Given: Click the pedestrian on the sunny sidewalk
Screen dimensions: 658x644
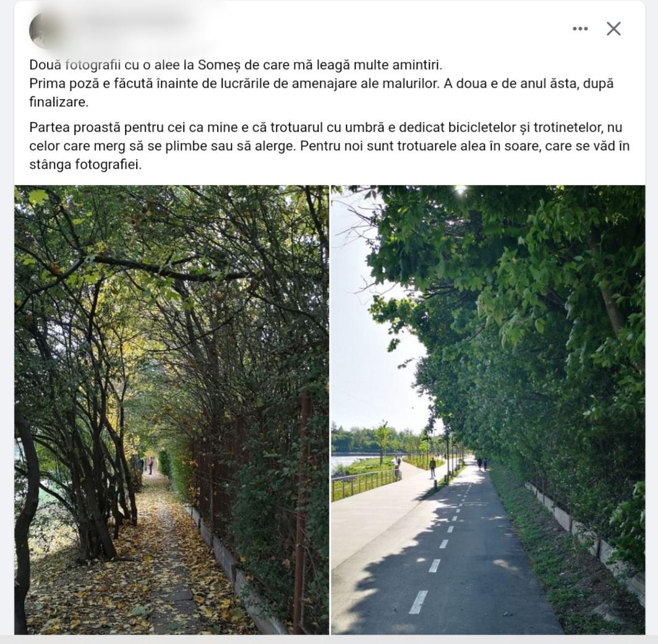Looking at the screenshot, I should click(x=432, y=467).
